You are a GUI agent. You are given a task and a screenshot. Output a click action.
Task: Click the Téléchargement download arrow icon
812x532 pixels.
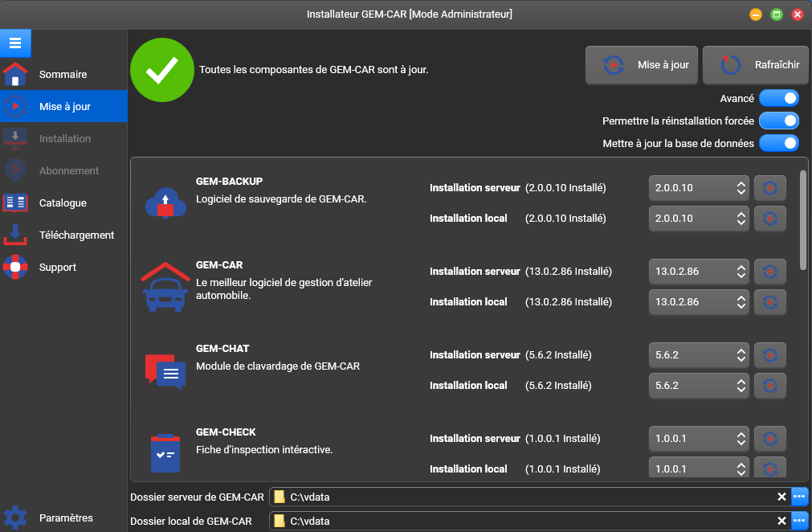coord(15,235)
